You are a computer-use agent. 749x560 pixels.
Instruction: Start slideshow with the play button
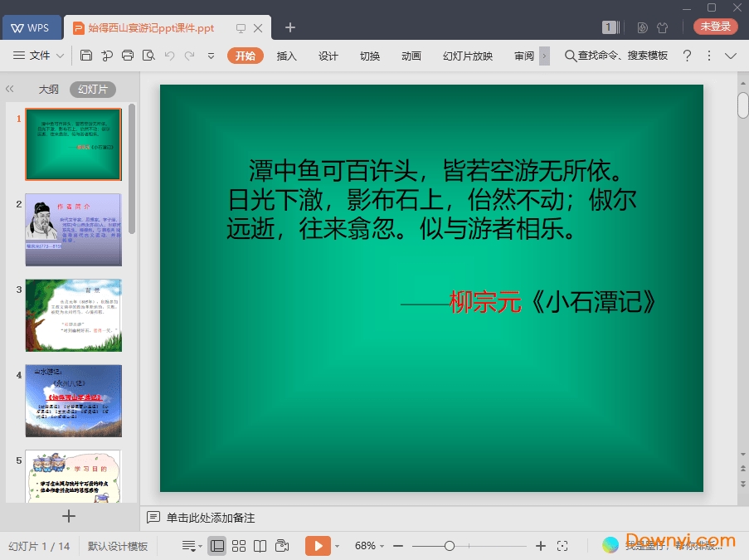tap(318, 545)
